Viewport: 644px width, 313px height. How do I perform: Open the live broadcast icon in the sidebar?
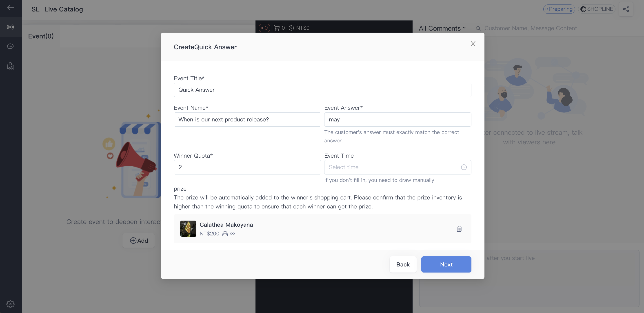10,27
